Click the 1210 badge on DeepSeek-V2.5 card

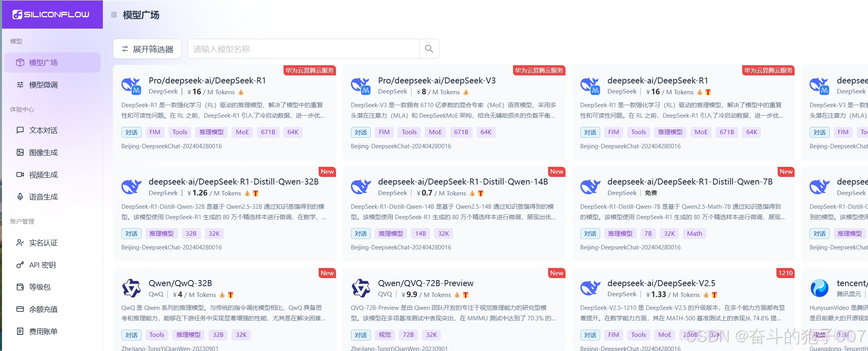(785, 273)
